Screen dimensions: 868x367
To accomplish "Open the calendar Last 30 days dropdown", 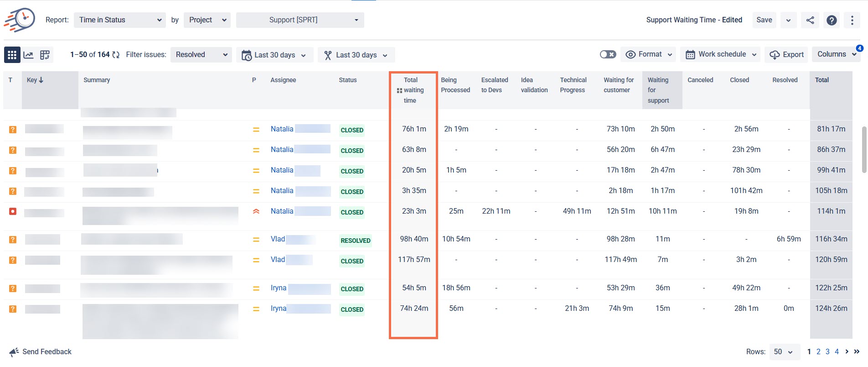I will click(274, 55).
